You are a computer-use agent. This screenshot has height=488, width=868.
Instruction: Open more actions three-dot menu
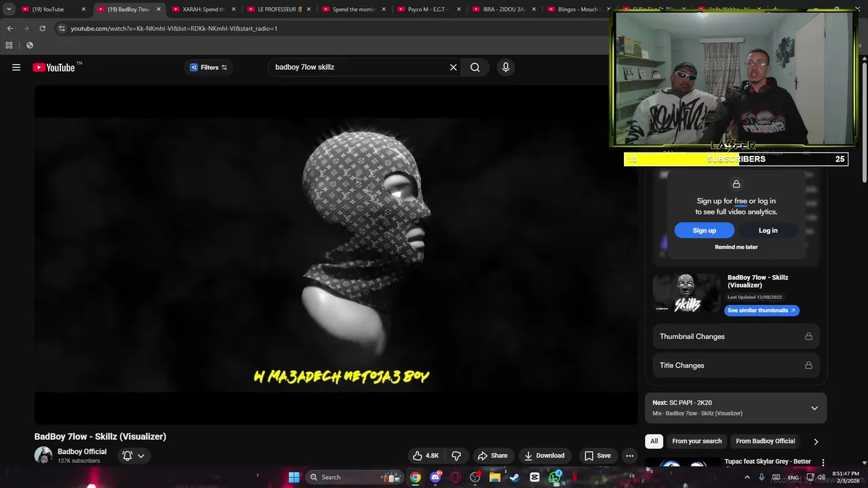pos(629,455)
